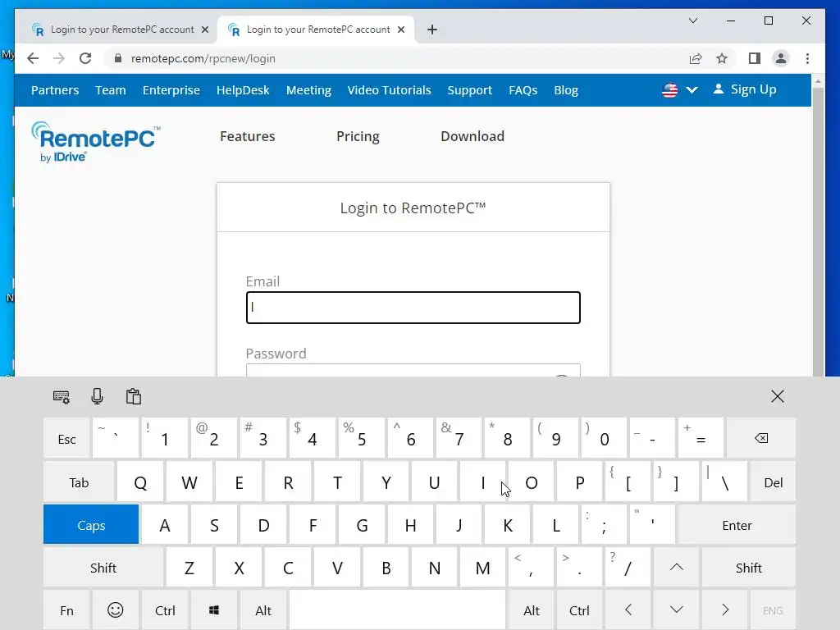Reload the RemotePC login page
The height and width of the screenshot is (630, 840).
pos(85,58)
